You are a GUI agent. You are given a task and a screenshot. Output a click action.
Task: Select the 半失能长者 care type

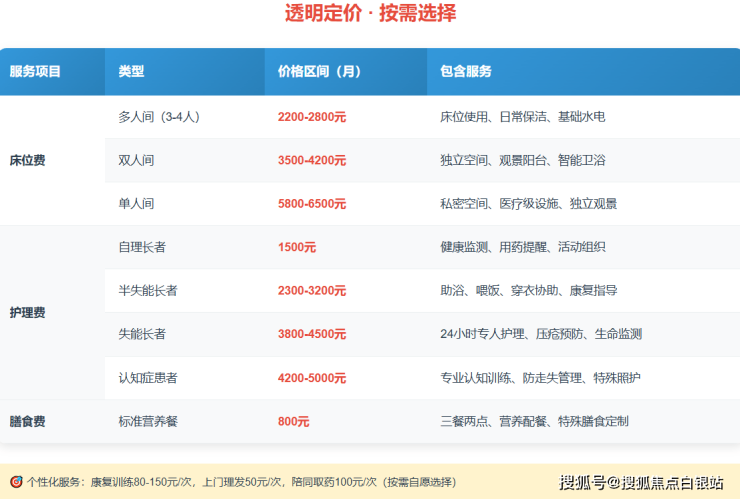(x=148, y=291)
